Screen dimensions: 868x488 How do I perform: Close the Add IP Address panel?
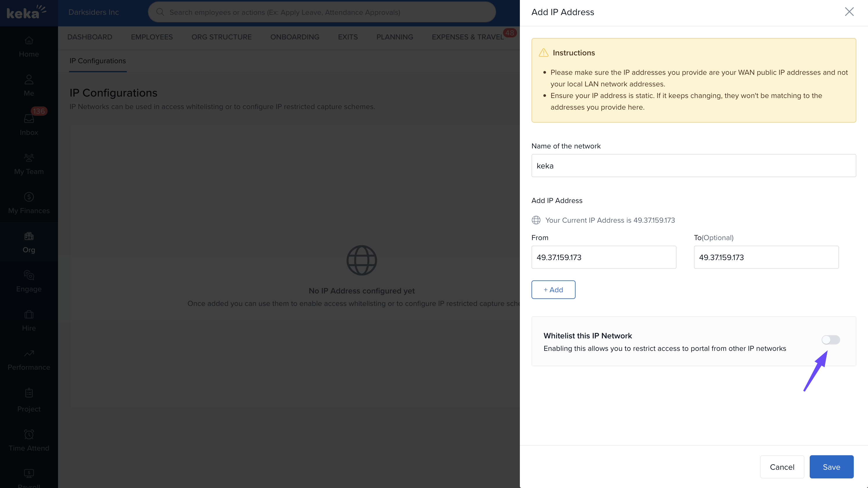coord(849,12)
